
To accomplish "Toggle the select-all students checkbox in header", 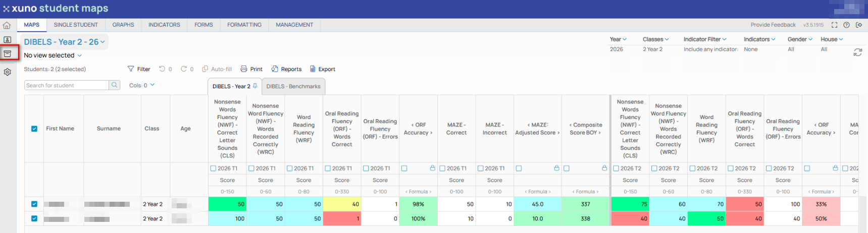I will pos(34,129).
